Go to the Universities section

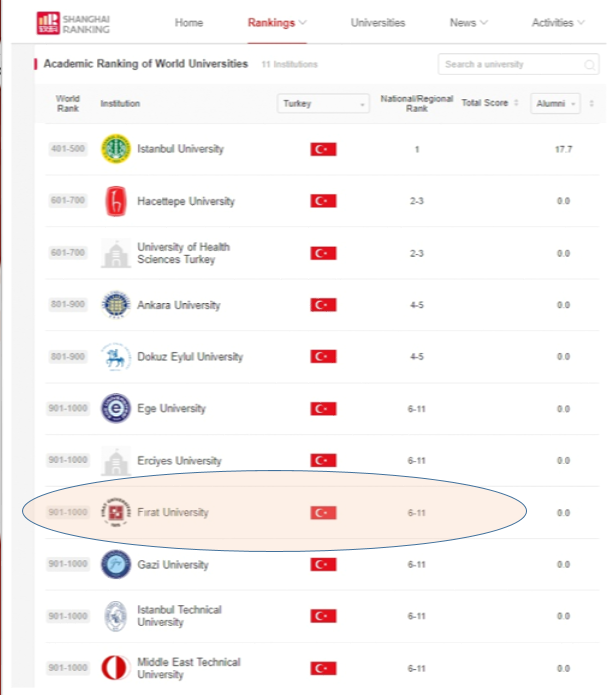point(378,23)
